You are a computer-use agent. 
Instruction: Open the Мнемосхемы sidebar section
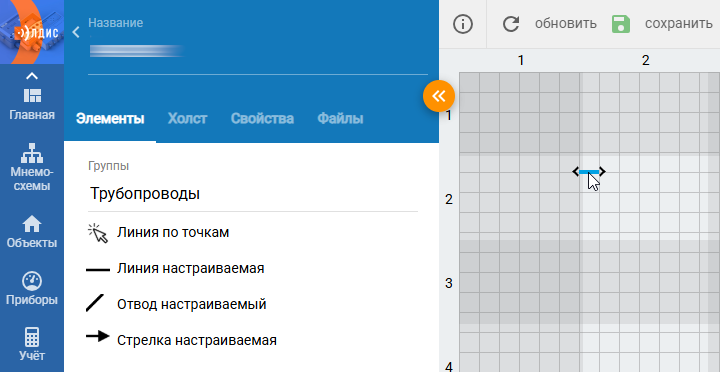[x=32, y=153]
